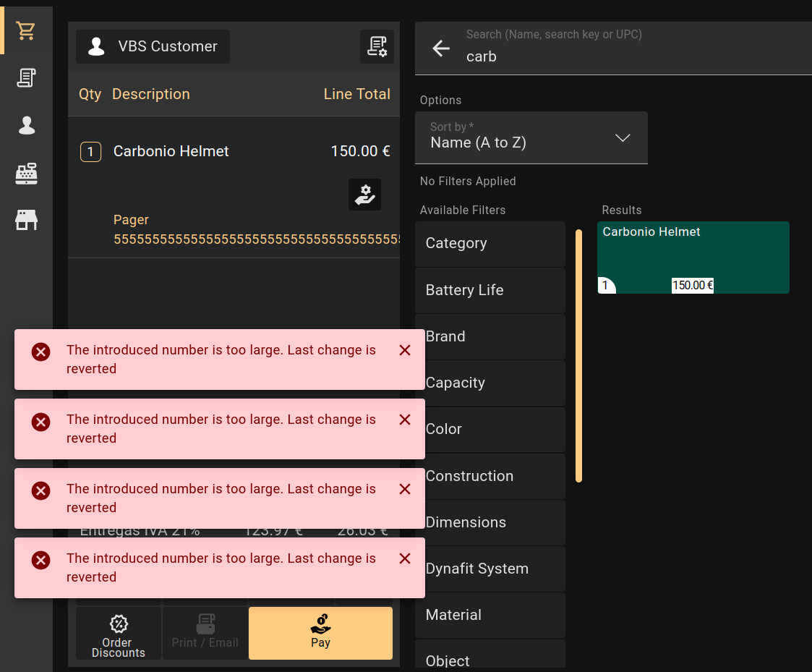Open the cash register icon in sidebar

point(27,174)
